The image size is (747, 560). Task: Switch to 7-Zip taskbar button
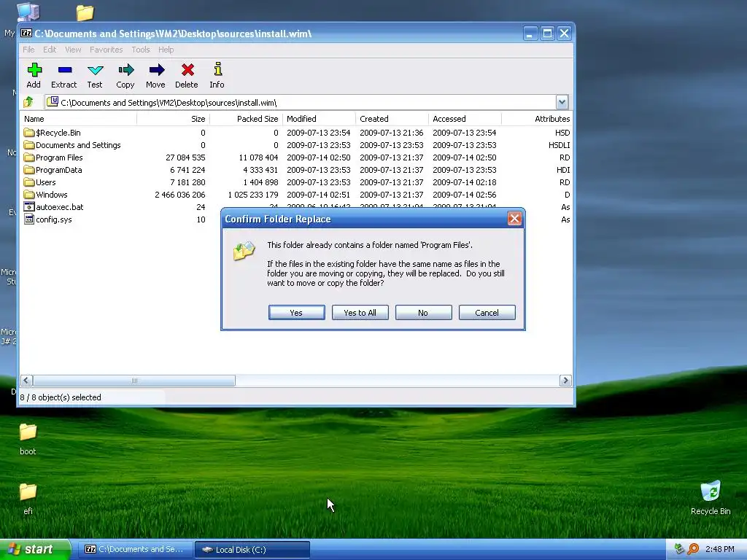click(x=136, y=550)
